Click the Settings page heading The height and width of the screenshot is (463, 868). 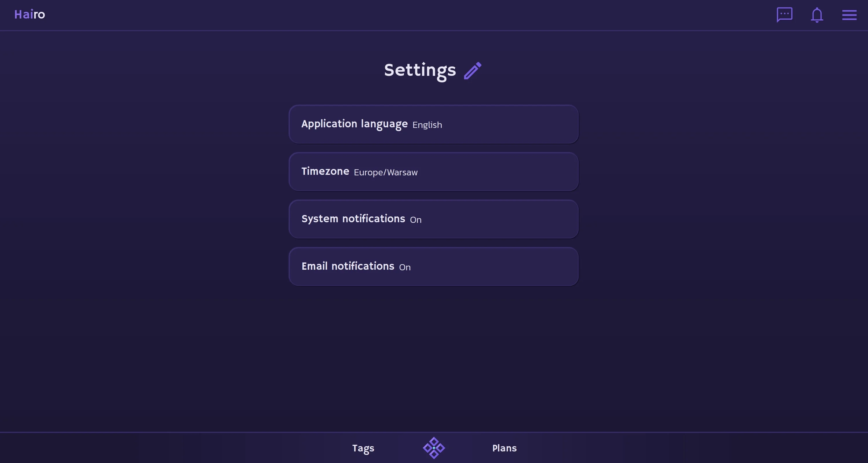[420, 70]
